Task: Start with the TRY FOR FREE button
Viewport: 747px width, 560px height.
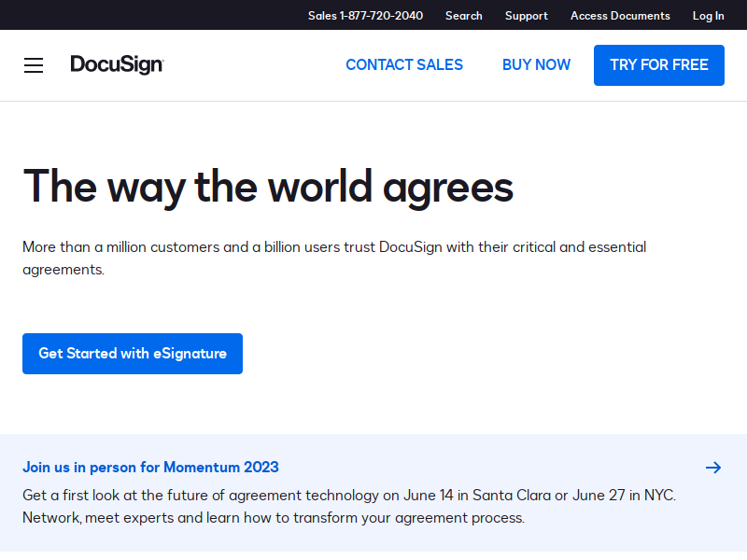Action: (x=659, y=65)
